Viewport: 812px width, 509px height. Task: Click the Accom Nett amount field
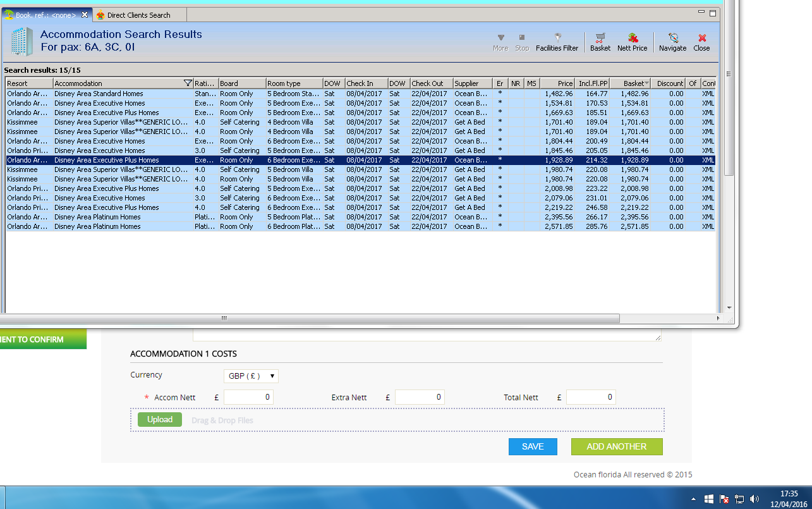(248, 397)
